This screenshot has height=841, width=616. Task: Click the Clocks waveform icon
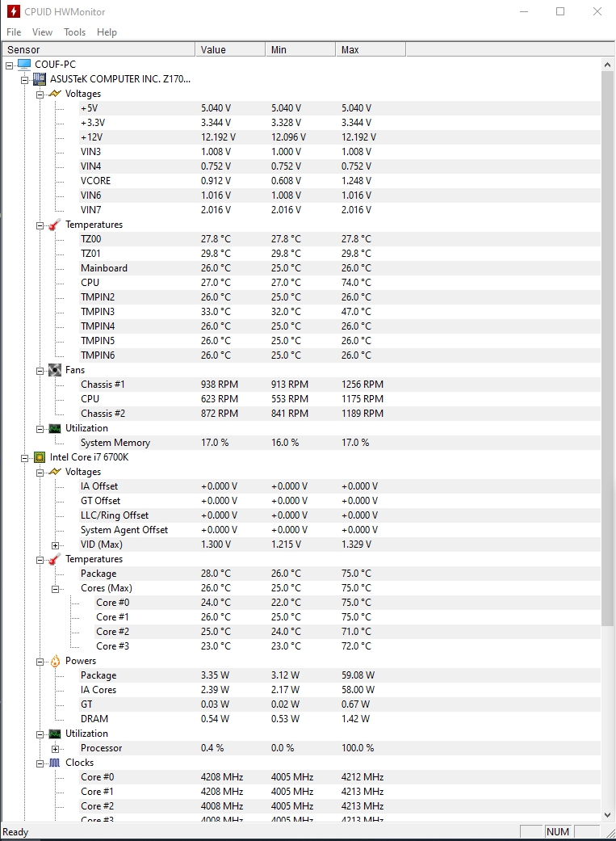point(54,763)
